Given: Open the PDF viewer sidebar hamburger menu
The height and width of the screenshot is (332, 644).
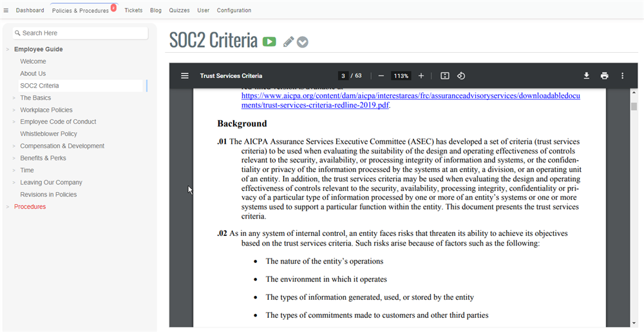Looking at the screenshot, I should pos(185,76).
